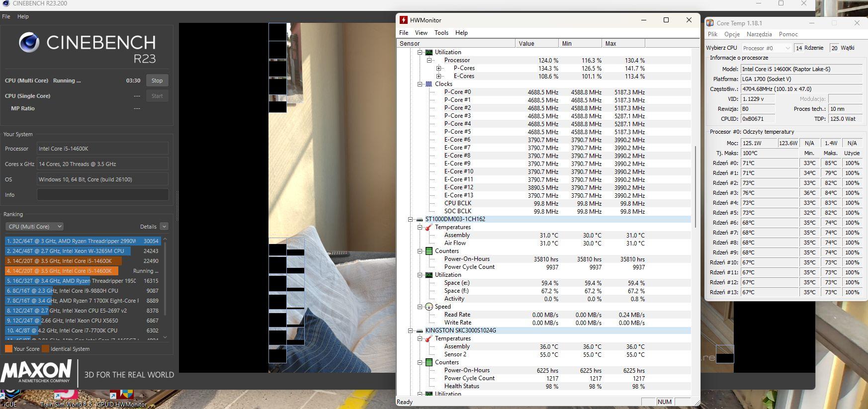Open the CPU (Multi Core) ranking dropdown
This screenshot has width=868, height=409.
(34, 227)
